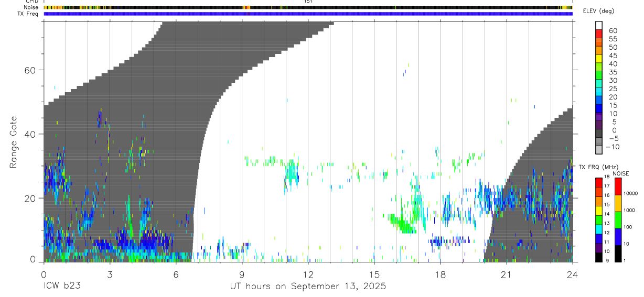Click the 'TX Freq' row label at top left

pyautogui.click(x=28, y=14)
